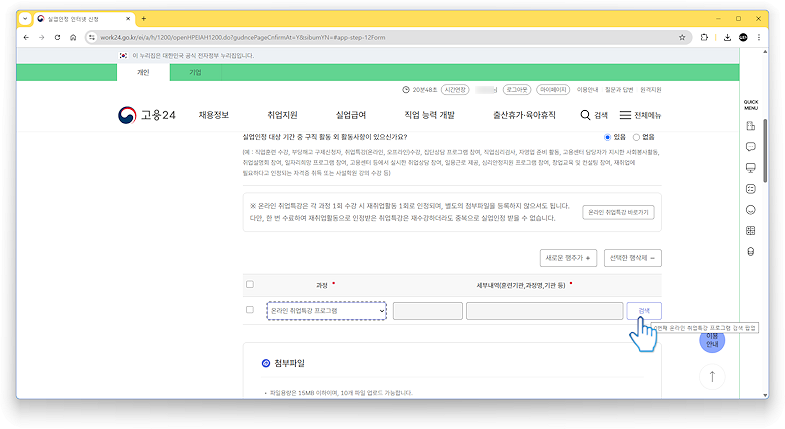Open the 온라인 취업특강 프로그램 dropdown
785x429 pixels.
pos(326,311)
